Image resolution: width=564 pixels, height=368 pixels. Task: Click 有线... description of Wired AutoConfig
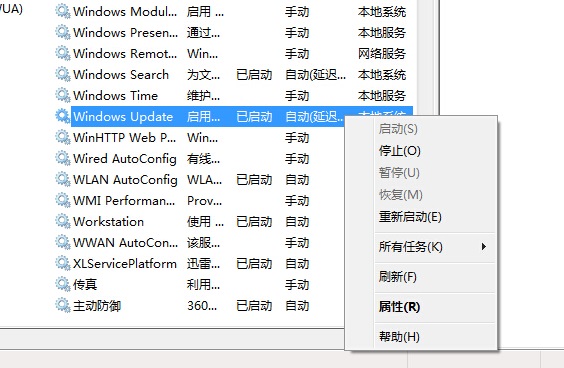pyautogui.click(x=203, y=158)
